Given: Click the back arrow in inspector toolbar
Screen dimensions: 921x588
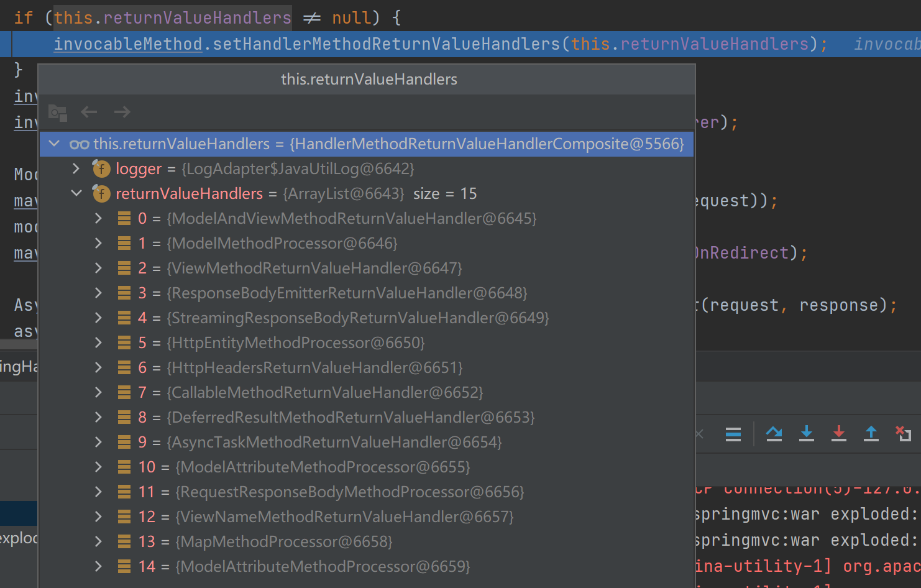Looking at the screenshot, I should (x=89, y=112).
